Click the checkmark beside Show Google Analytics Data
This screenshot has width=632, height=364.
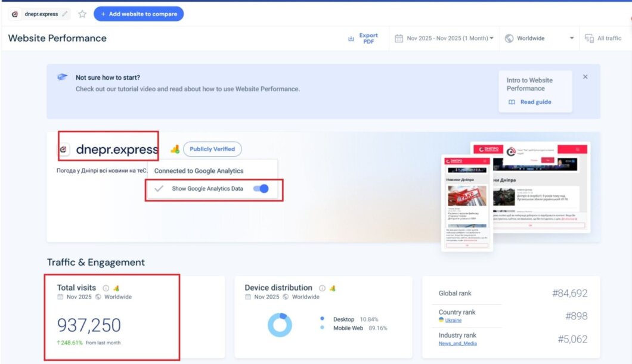159,189
